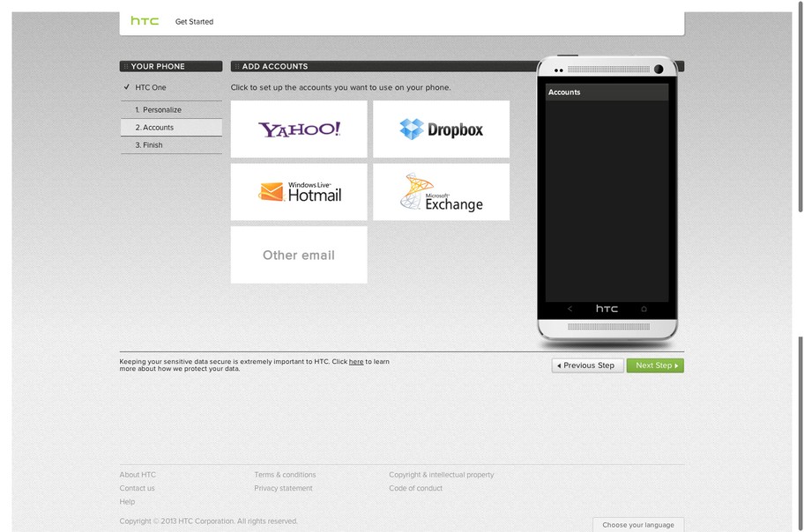This screenshot has width=804, height=532.
Task: Open Copyright & intellectual property link
Action: click(442, 475)
